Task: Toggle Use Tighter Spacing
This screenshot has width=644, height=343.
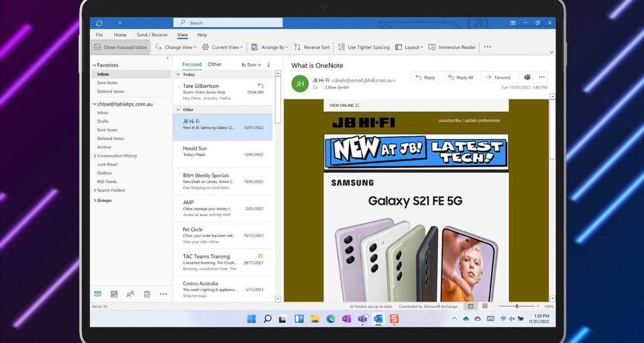Action: click(364, 47)
